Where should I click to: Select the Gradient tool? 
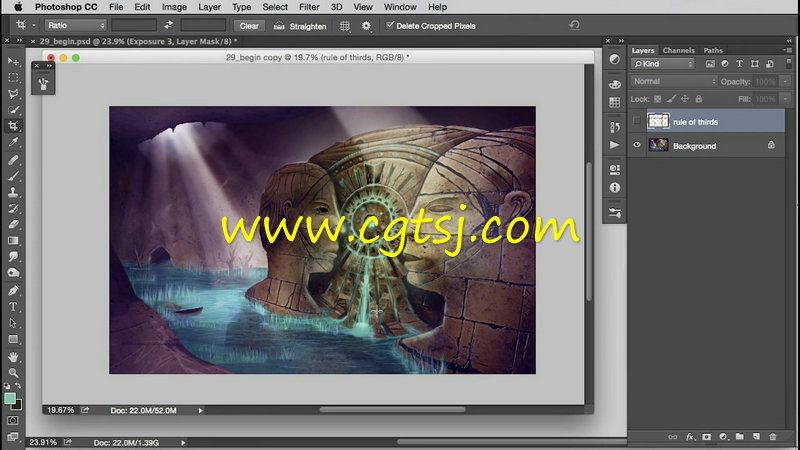coord(13,241)
